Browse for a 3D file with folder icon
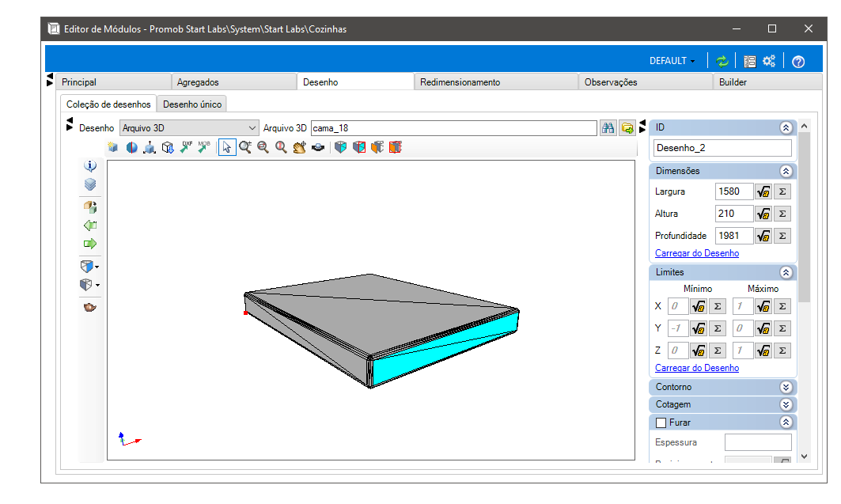The height and width of the screenshot is (504, 841). point(627,128)
